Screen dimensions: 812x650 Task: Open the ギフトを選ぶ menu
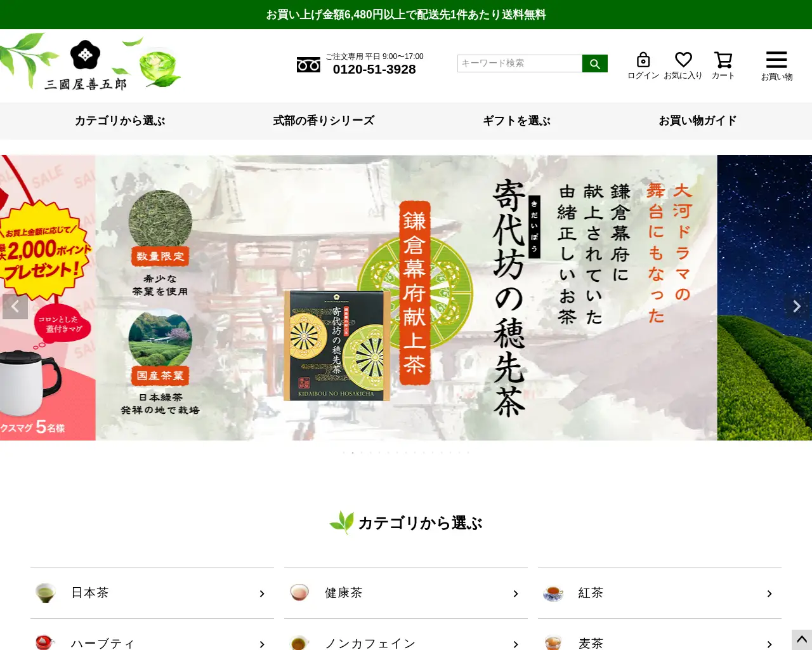(517, 121)
